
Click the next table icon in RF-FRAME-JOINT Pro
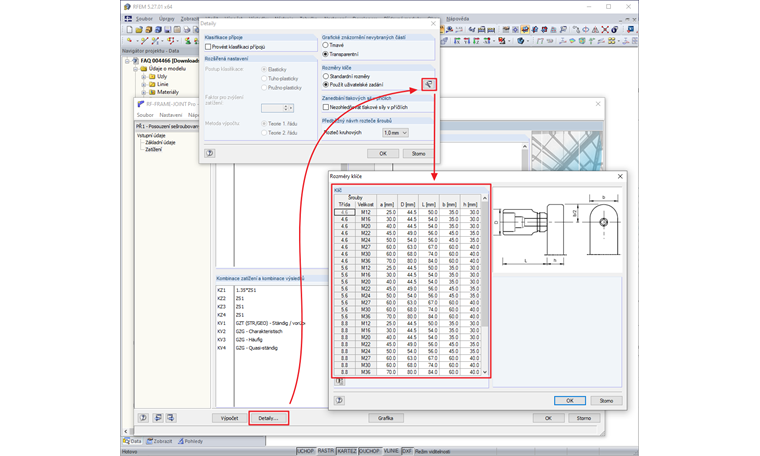(171, 418)
